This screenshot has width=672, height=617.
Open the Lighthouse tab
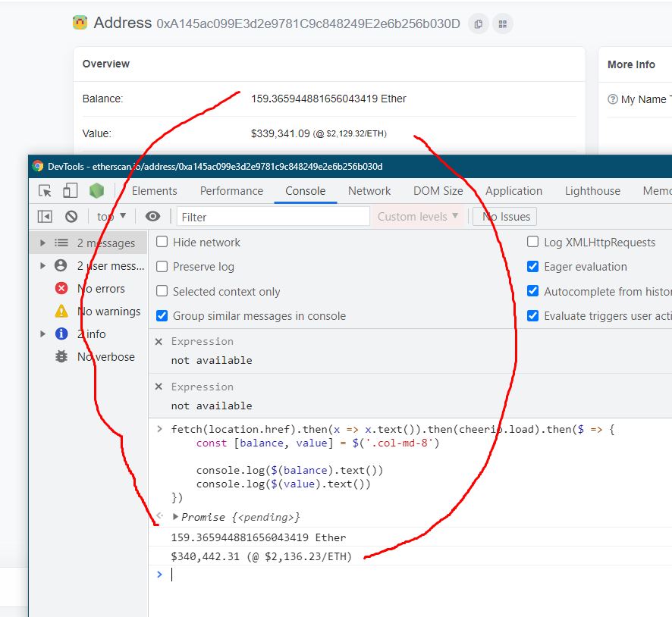click(592, 190)
